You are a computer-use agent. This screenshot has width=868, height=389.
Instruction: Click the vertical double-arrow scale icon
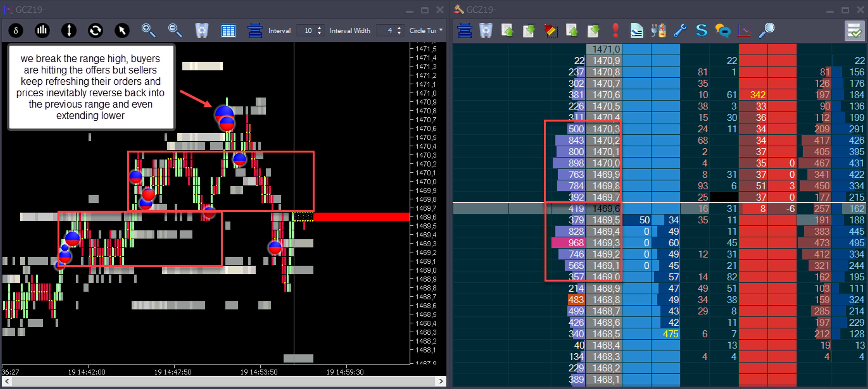coord(69,31)
